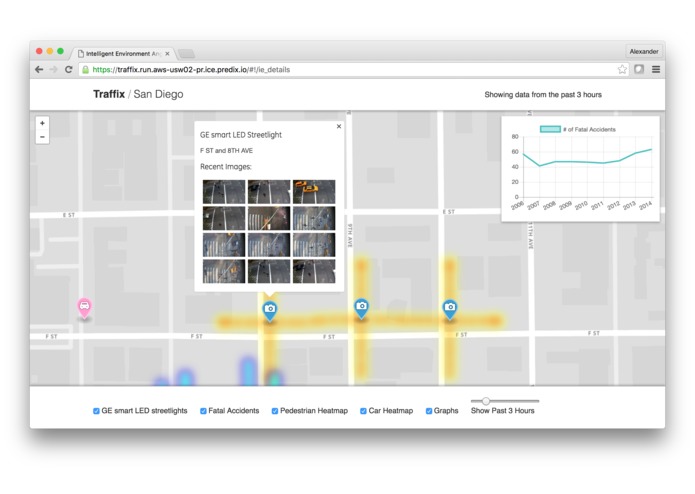This screenshot has height=494, width=695.
Task: Click the '# of Fatal Accidents' legend swatch
Action: (x=550, y=129)
